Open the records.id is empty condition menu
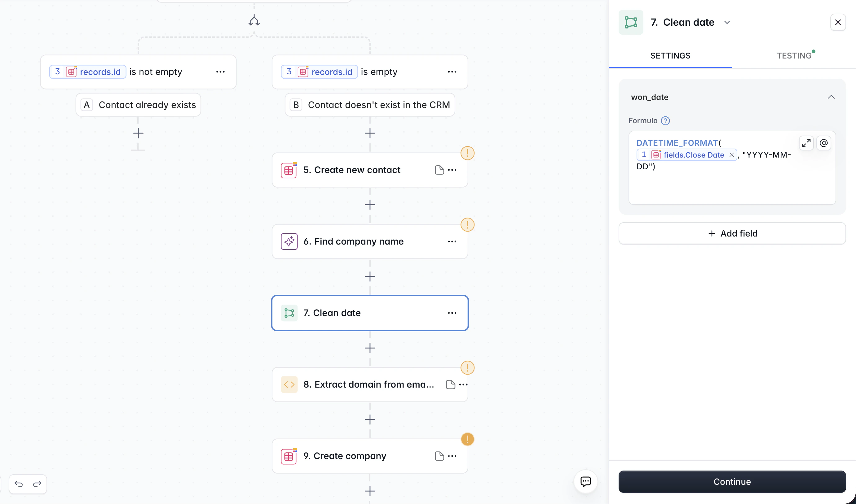Image resolution: width=856 pixels, height=504 pixels. pyautogui.click(x=452, y=72)
